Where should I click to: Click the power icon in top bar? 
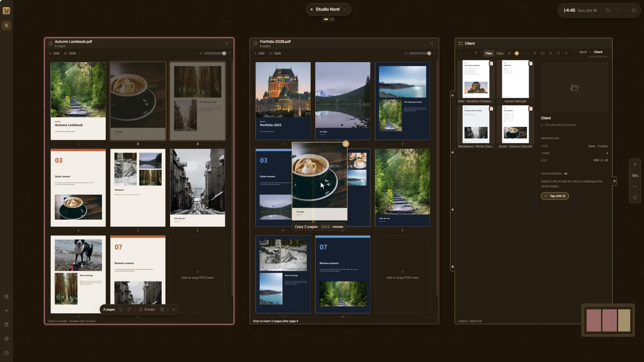[x=634, y=10]
